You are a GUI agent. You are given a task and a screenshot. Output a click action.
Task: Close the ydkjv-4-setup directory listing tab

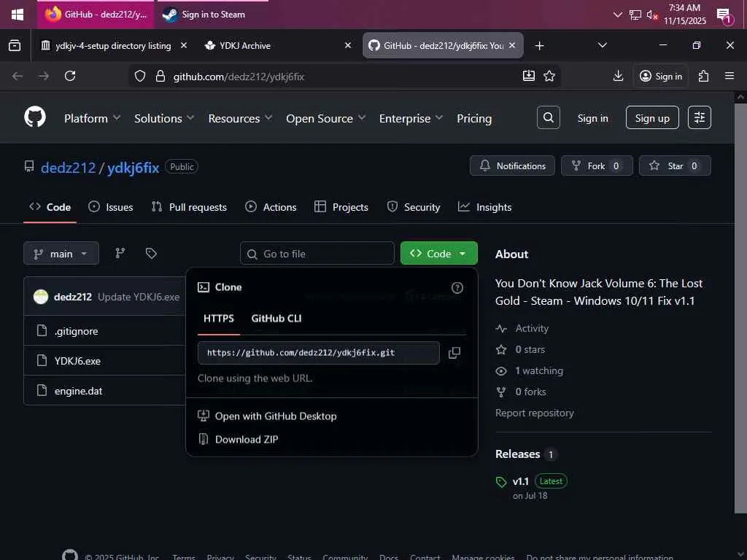click(183, 45)
